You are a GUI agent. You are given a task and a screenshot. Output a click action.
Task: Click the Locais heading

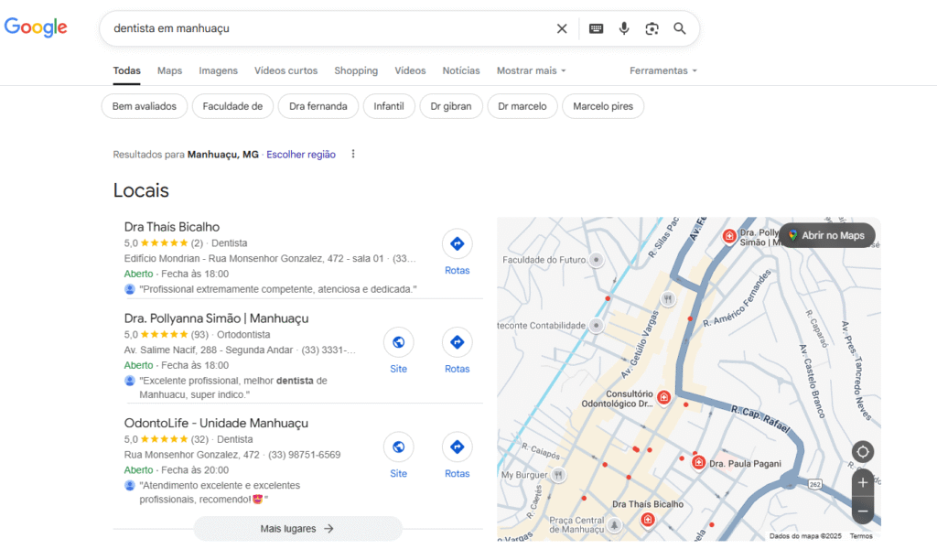pos(141,190)
